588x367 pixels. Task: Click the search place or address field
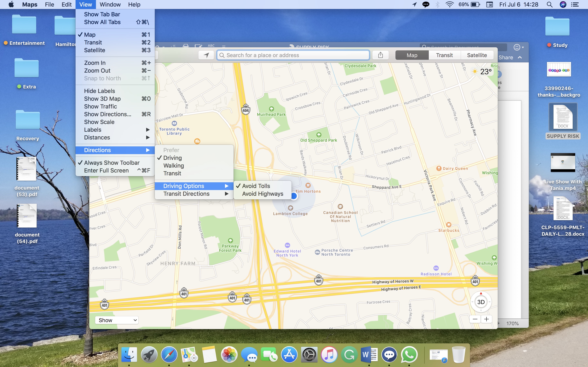pyautogui.click(x=293, y=55)
